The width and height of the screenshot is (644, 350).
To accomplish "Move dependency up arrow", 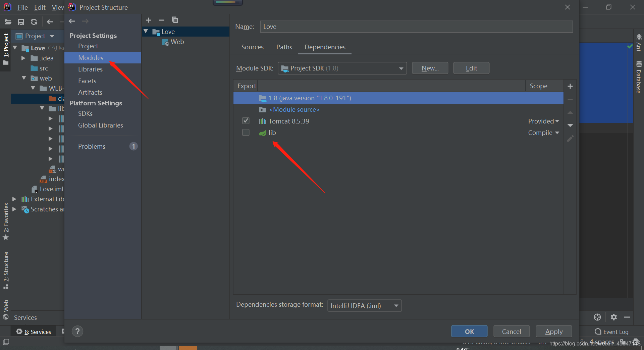I will pyautogui.click(x=570, y=112).
